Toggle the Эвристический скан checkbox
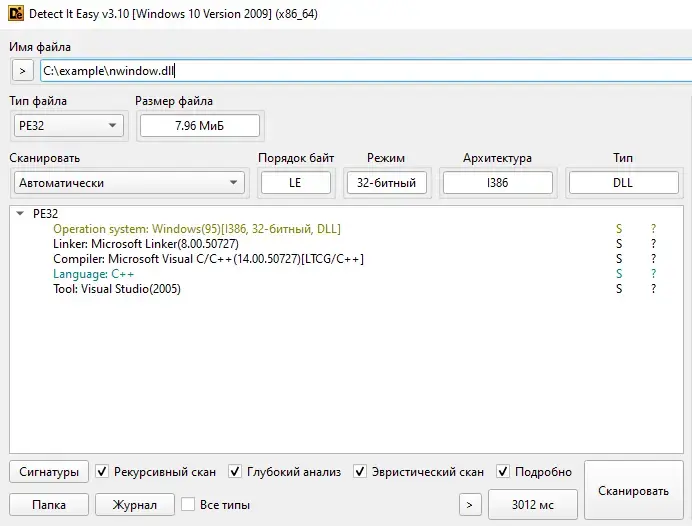Viewport: 692px width, 526px height. (360, 471)
